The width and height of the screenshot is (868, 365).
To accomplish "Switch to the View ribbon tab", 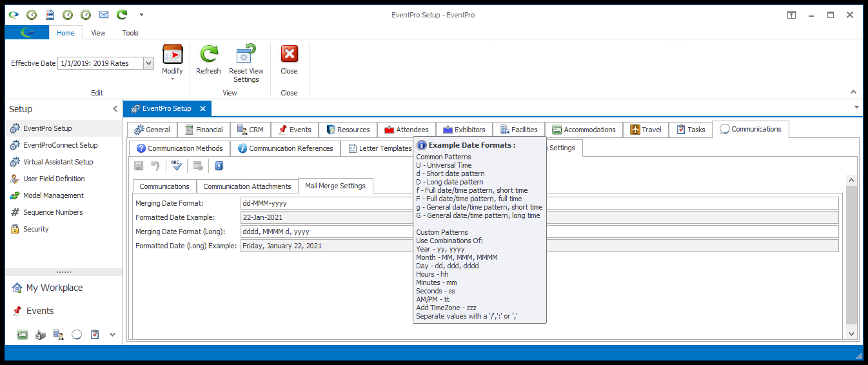I will coord(98,33).
